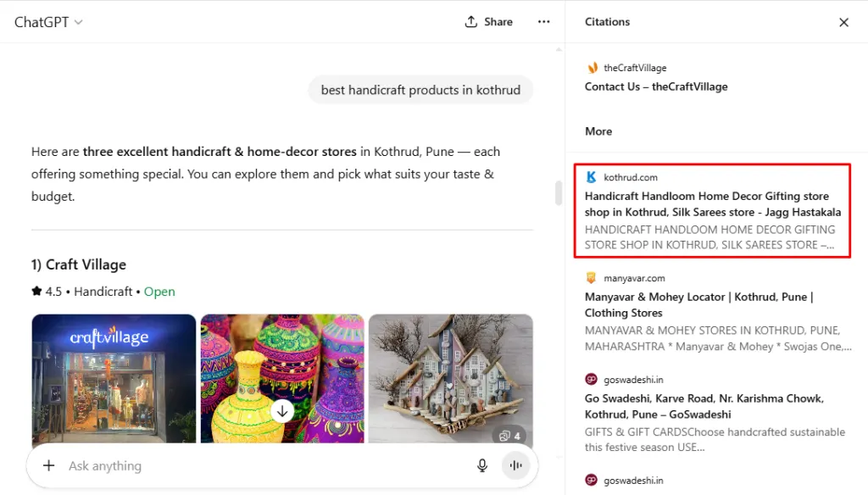Click the kothrud.com favicon icon
Image resolution: width=868 pixels, height=495 pixels.
coord(592,177)
